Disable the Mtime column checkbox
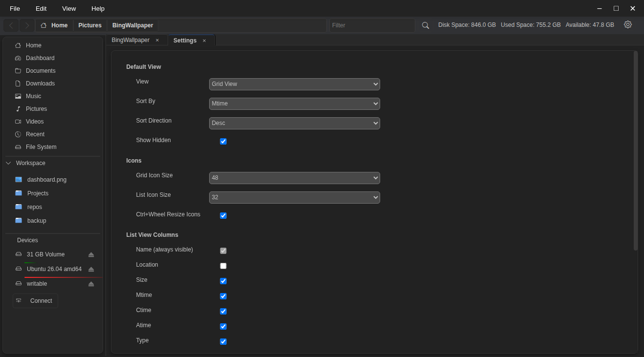This screenshot has width=644, height=357. (223, 296)
